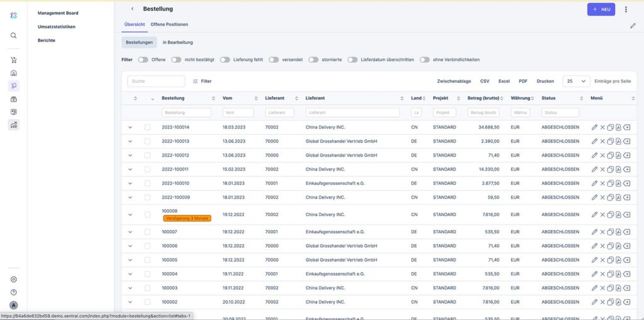Open search in left sidebar

pyautogui.click(x=14, y=36)
